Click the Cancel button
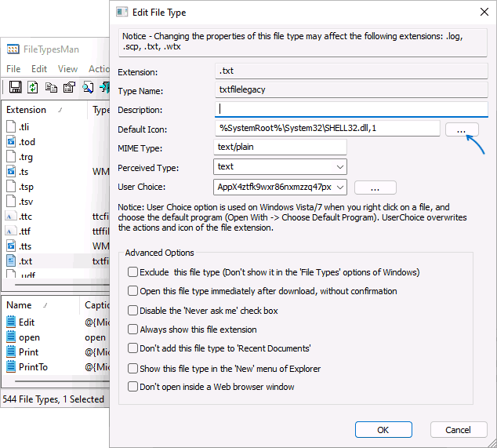Screen dimensions: 497x448 click(x=458, y=430)
